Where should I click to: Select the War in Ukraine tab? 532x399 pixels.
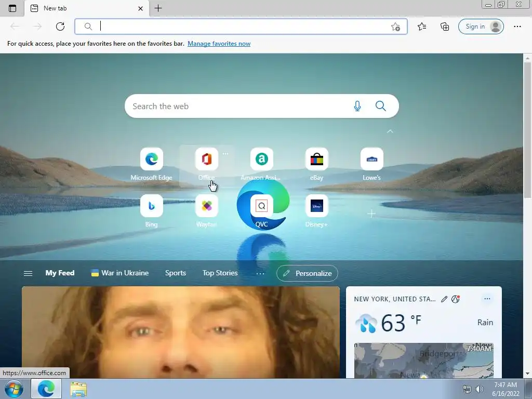coord(120,273)
